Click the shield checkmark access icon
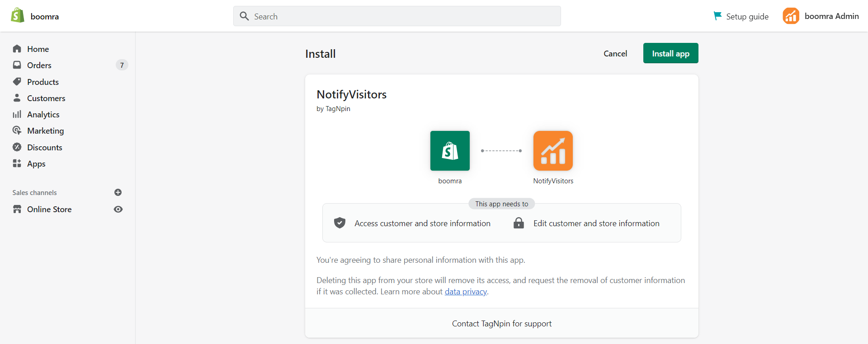868x344 pixels. [340, 223]
